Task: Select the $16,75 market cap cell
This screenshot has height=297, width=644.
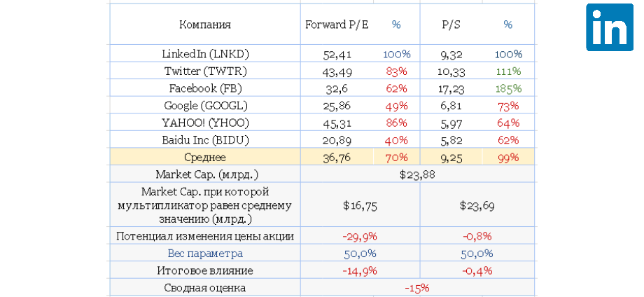Action: pyautogui.click(x=360, y=206)
